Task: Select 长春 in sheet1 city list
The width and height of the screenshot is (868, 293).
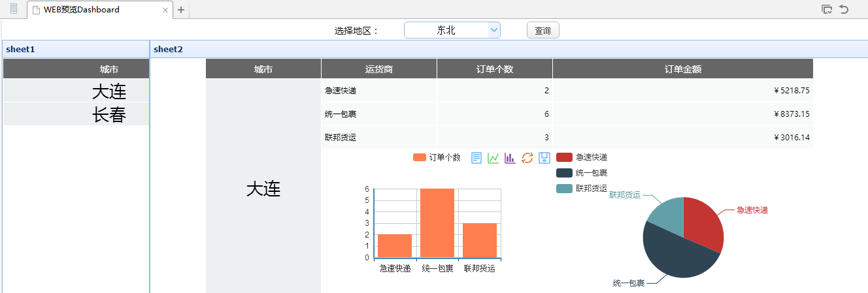Action: 76,114
